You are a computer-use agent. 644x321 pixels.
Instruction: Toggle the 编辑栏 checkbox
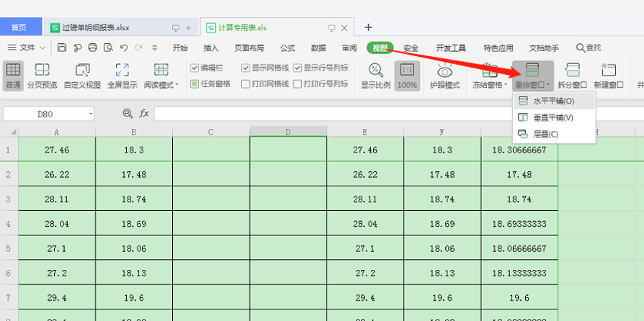[194, 68]
